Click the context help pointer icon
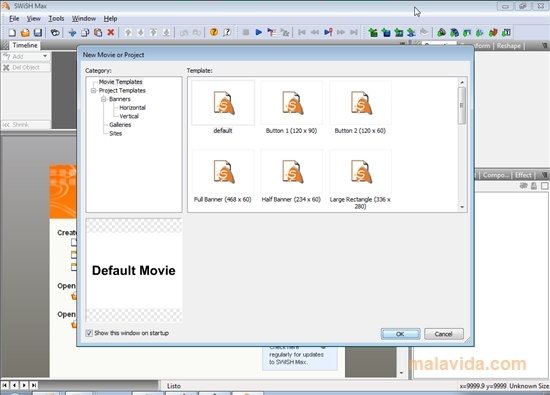Image resolution: width=550 pixels, height=395 pixels. tap(227, 32)
